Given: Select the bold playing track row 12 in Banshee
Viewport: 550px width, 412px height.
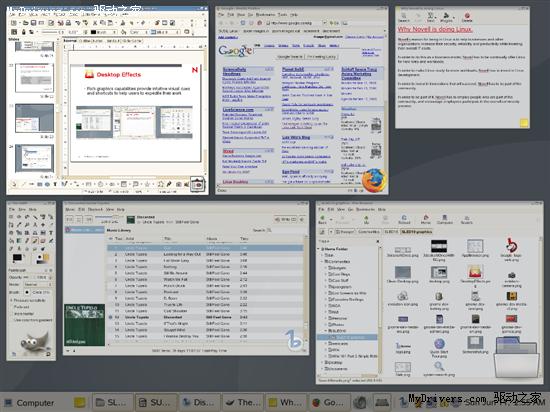Looking at the screenshot, I should pyautogui.click(x=205, y=317).
